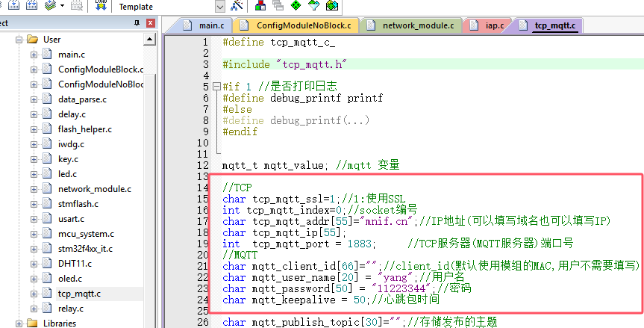Select stmflash.c in project tree

click(78, 204)
